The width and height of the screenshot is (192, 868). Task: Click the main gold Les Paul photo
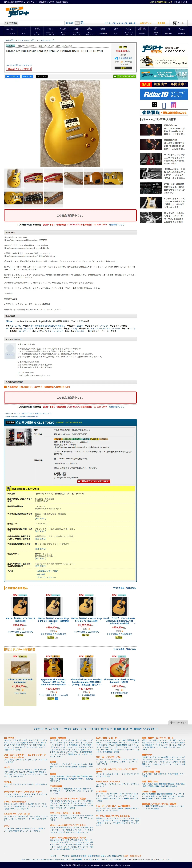(x=70, y=123)
